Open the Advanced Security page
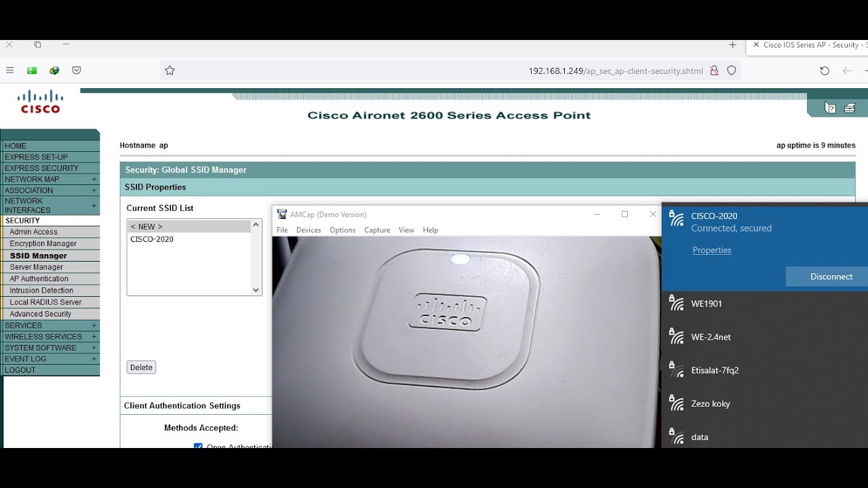This screenshot has height=488, width=868. [40, 314]
